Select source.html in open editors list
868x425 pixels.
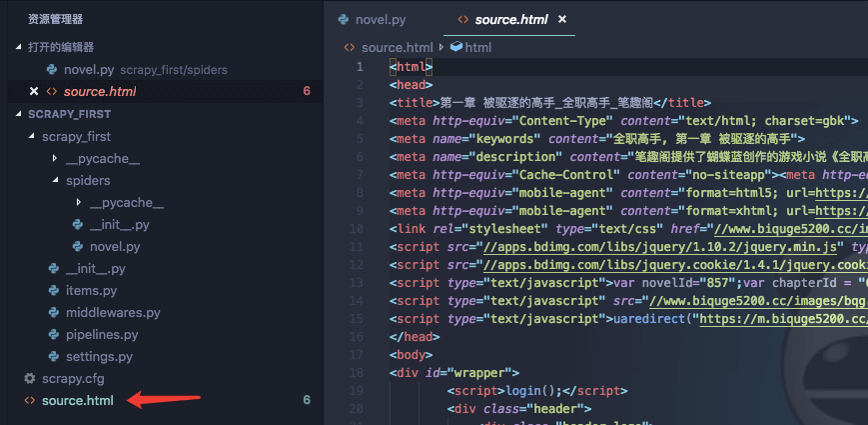click(x=100, y=91)
